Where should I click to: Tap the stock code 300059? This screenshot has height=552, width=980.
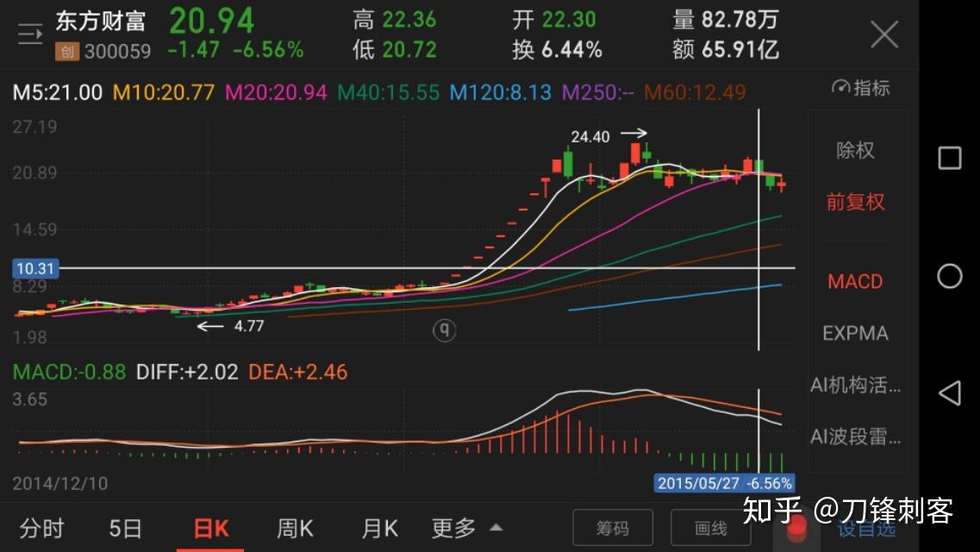click(117, 51)
